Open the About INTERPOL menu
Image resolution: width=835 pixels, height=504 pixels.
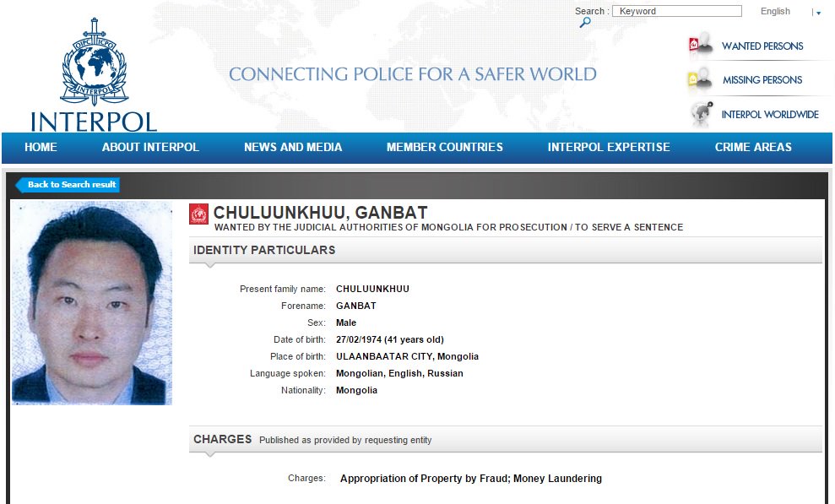click(150, 147)
